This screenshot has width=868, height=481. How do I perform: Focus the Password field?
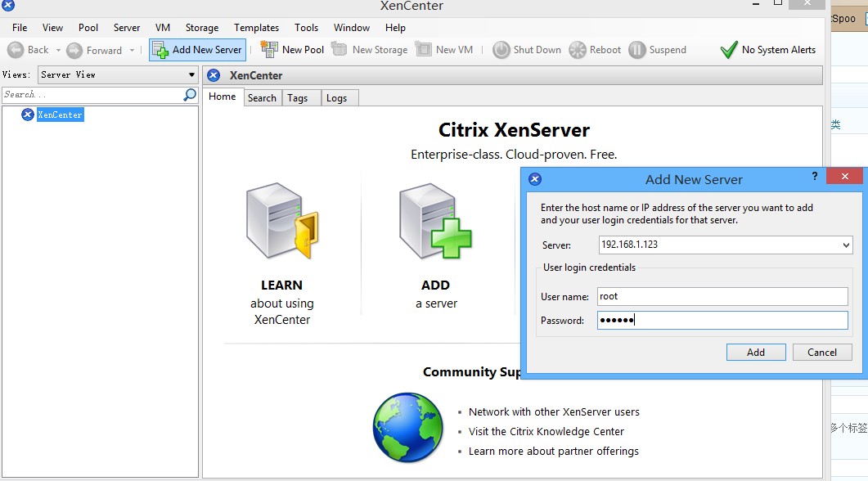(x=722, y=321)
